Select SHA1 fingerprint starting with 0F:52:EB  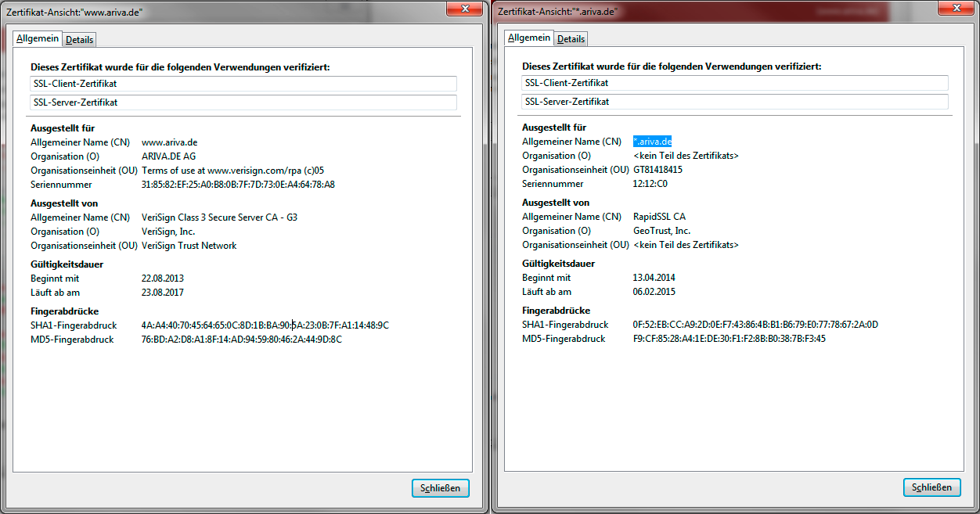(755, 325)
